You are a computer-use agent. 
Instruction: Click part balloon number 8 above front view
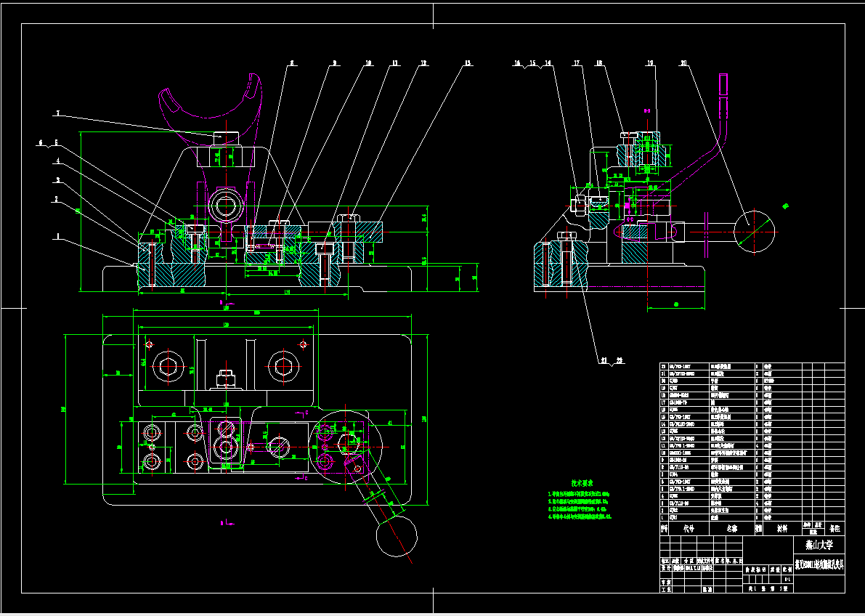pos(293,63)
